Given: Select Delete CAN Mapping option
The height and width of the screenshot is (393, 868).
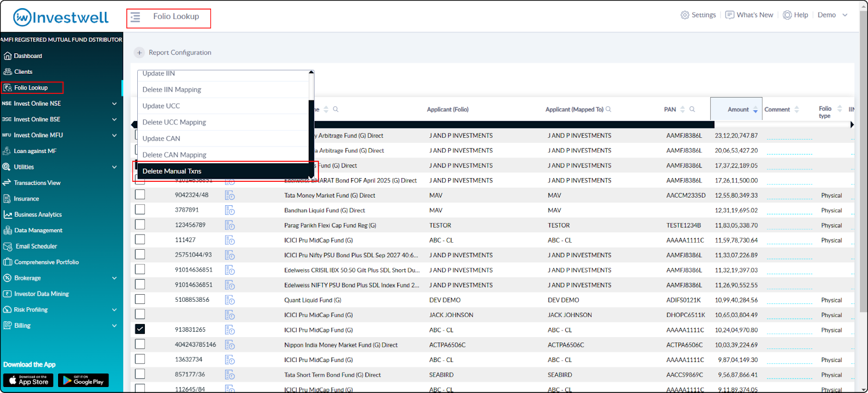Looking at the screenshot, I should pyautogui.click(x=223, y=155).
